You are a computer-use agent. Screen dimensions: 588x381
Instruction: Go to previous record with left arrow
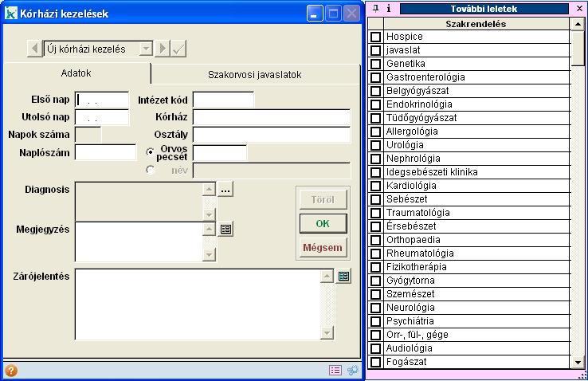pos(35,49)
